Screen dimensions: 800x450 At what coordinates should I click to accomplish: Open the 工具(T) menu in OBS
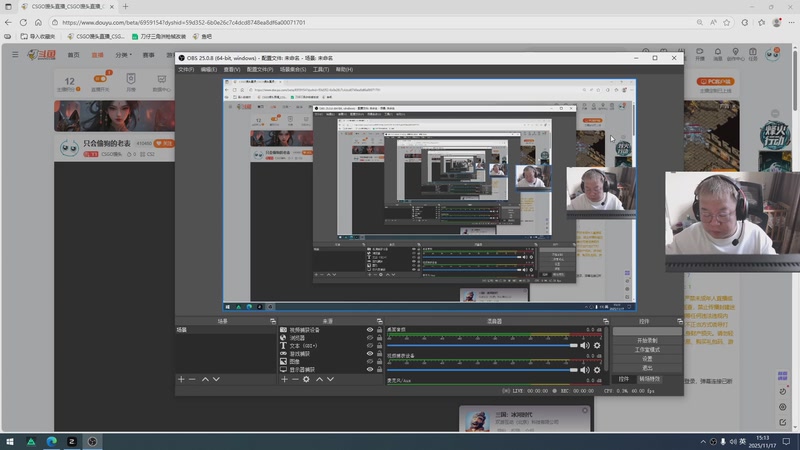pos(321,69)
